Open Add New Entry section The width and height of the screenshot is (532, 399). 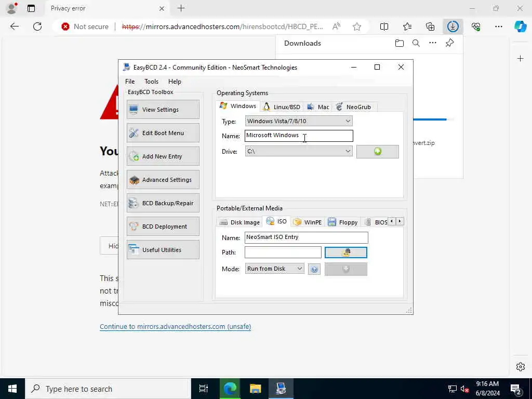point(163,156)
